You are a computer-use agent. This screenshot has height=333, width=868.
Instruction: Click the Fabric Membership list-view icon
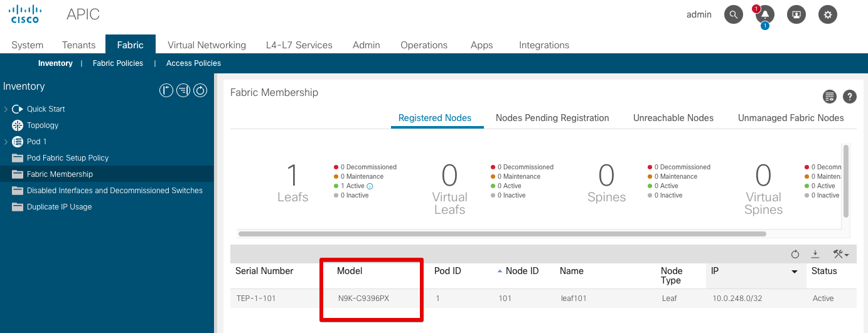[x=830, y=97]
